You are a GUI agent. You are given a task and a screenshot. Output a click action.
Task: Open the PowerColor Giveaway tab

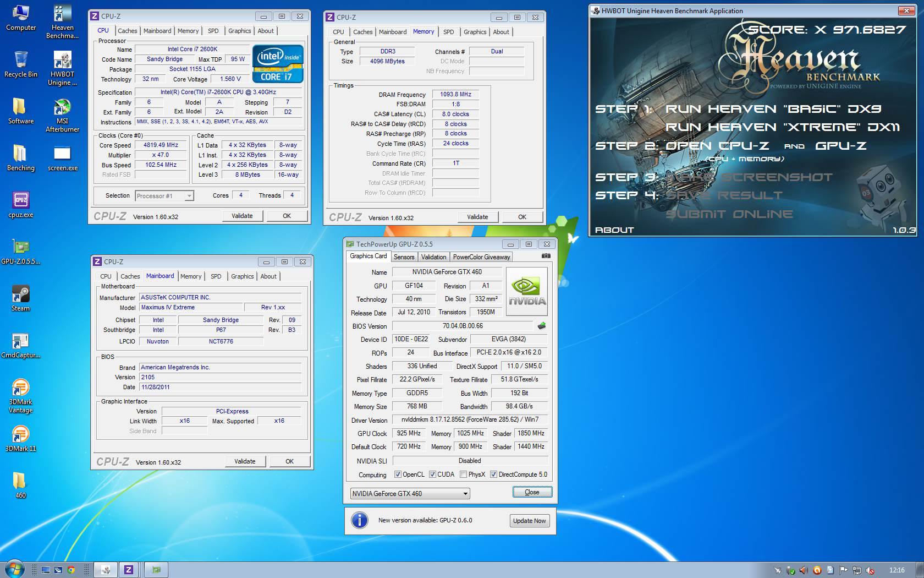click(481, 257)
